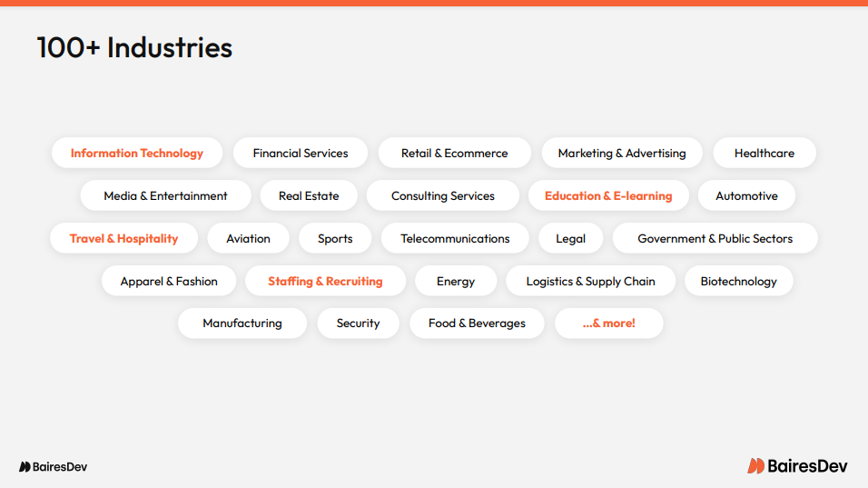Viewport: 868px width, 488px height.
Task: Select Marketing & Advertising pill
Action: coord(622,153)
